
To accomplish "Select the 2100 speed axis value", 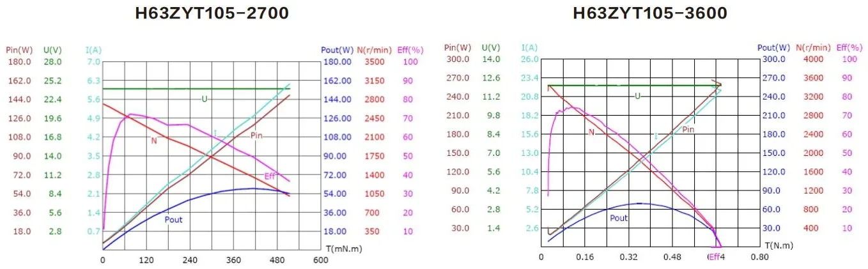I will [x=375, y=137].
